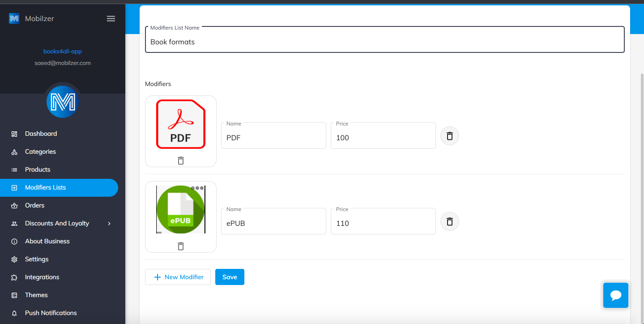644x324 pixels.
Task: Select Modifiers Lists in the sidebar
Action: coord(59,187)
